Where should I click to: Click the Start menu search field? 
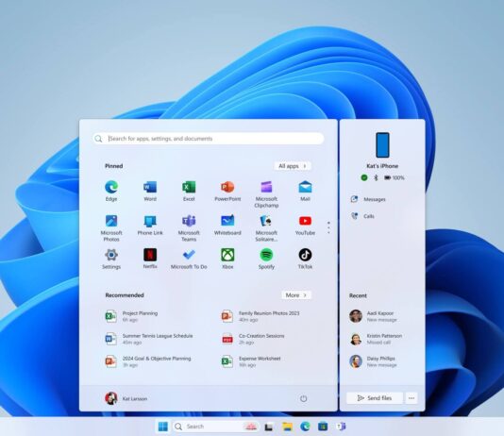point(208,139)
